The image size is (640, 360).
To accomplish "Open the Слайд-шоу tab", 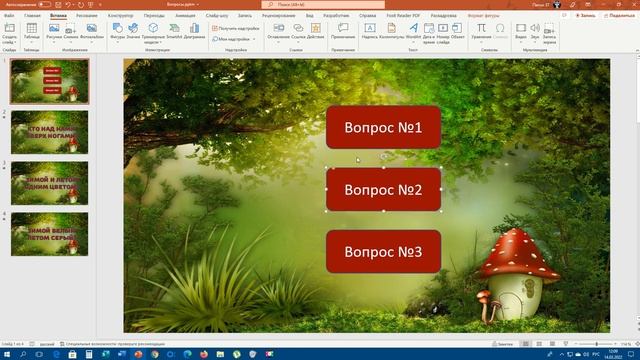I will point(217,16).
